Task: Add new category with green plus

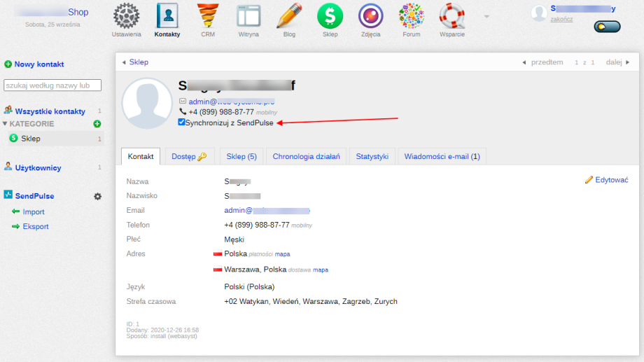Action: [x=97, y=124]
